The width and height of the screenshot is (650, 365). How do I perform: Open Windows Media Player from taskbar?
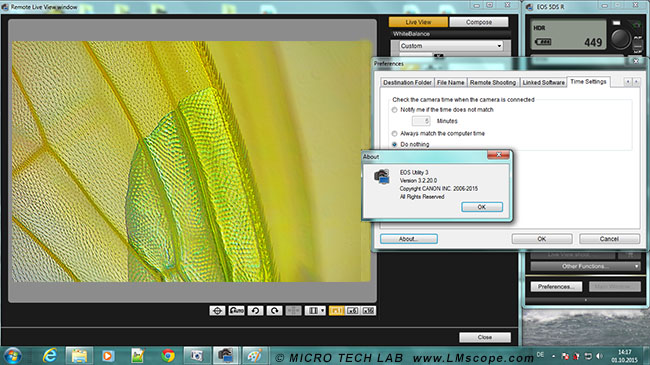tap(108, 355)
